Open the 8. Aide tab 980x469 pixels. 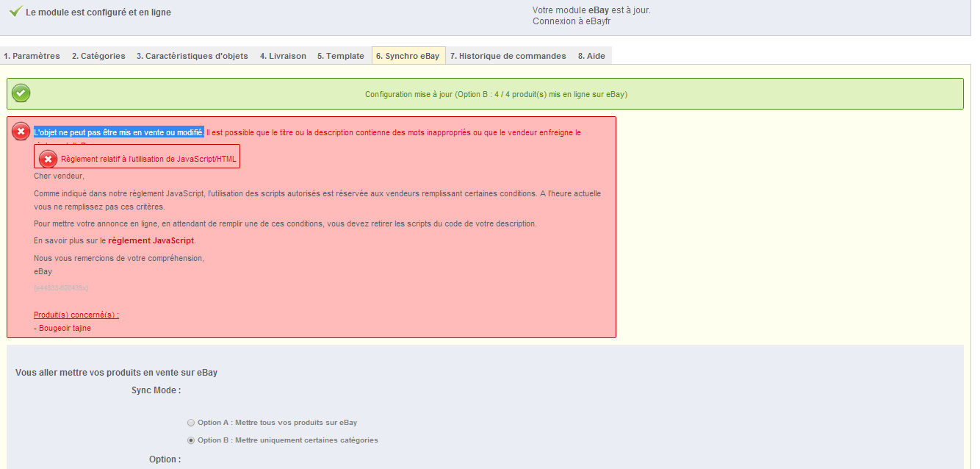coord(591,56)
